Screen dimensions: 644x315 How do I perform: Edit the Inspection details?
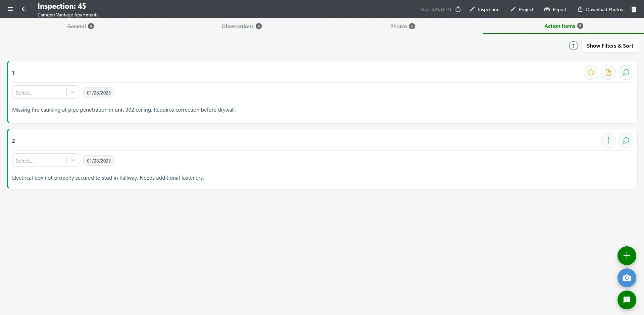484,9
